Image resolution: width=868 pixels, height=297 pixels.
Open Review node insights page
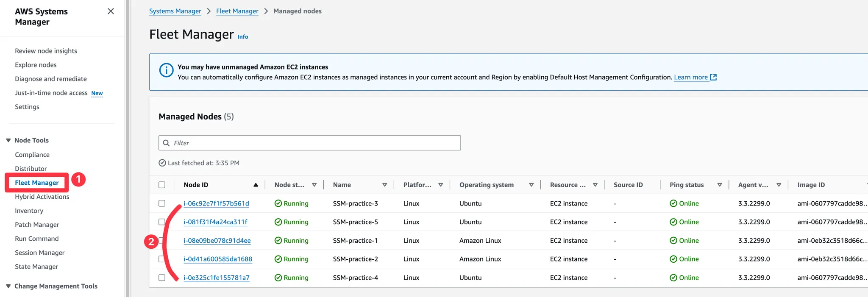pos(46,51)
